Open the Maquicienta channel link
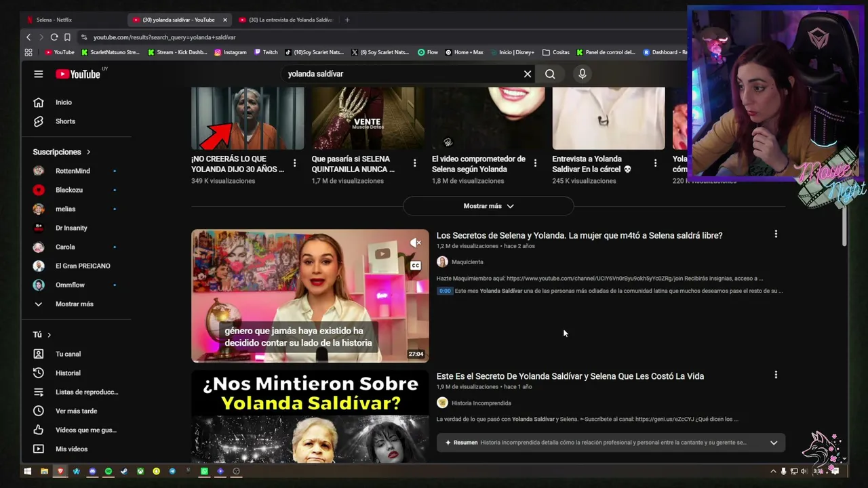 pos(467,262)
